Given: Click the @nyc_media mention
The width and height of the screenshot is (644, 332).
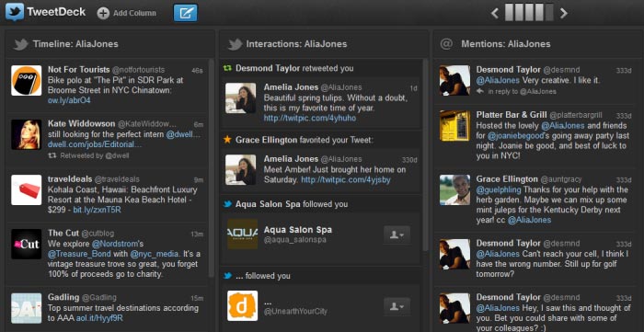Looking at the screenshot, I should [155, 254].
